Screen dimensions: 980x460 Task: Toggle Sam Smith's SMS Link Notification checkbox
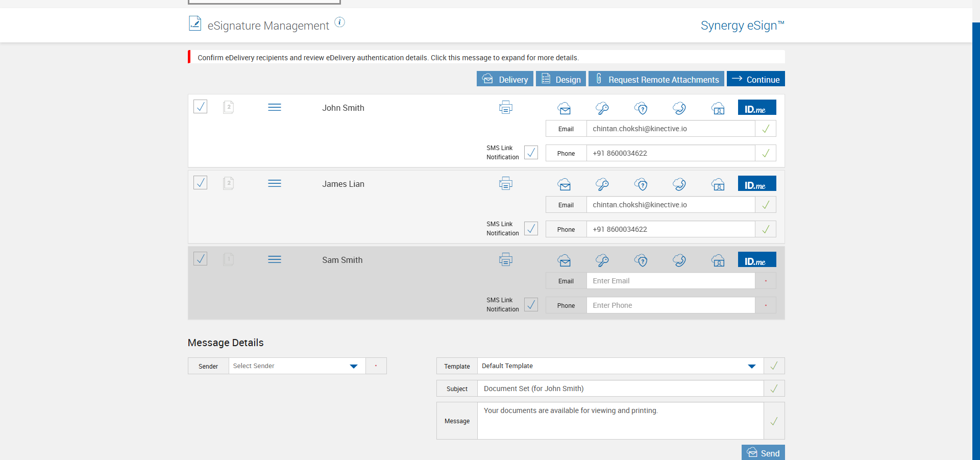point(531,305)
